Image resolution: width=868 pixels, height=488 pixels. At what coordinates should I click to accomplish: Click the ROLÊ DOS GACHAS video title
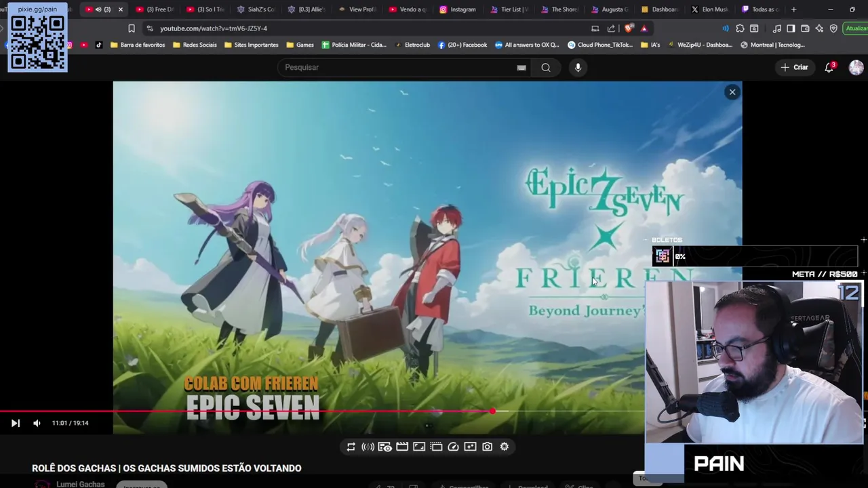coord(167,468)
